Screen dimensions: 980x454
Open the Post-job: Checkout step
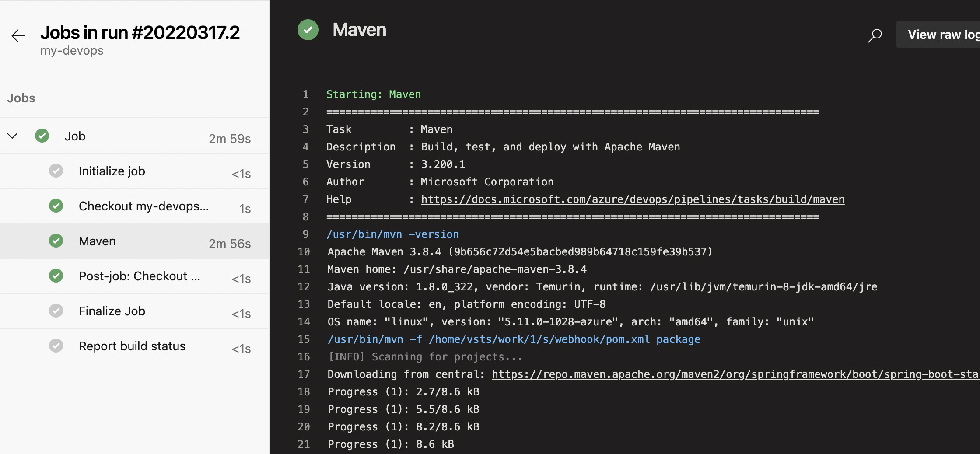134,276
